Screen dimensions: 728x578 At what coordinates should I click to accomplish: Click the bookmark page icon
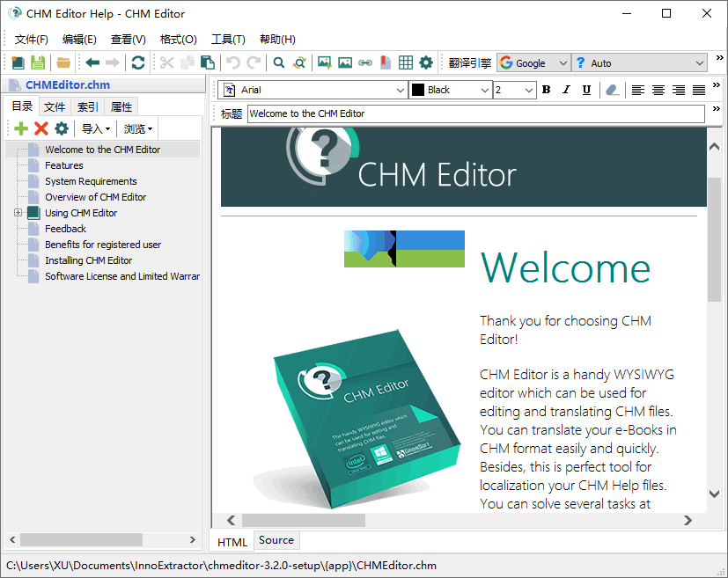(386, 62)
